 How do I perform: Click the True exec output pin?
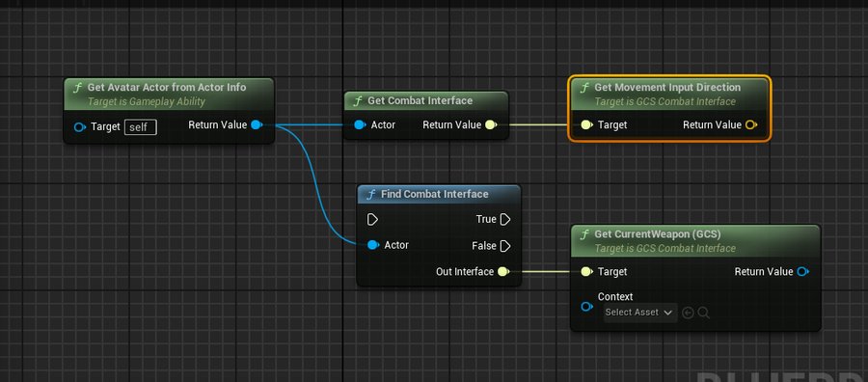pos(504,220)
